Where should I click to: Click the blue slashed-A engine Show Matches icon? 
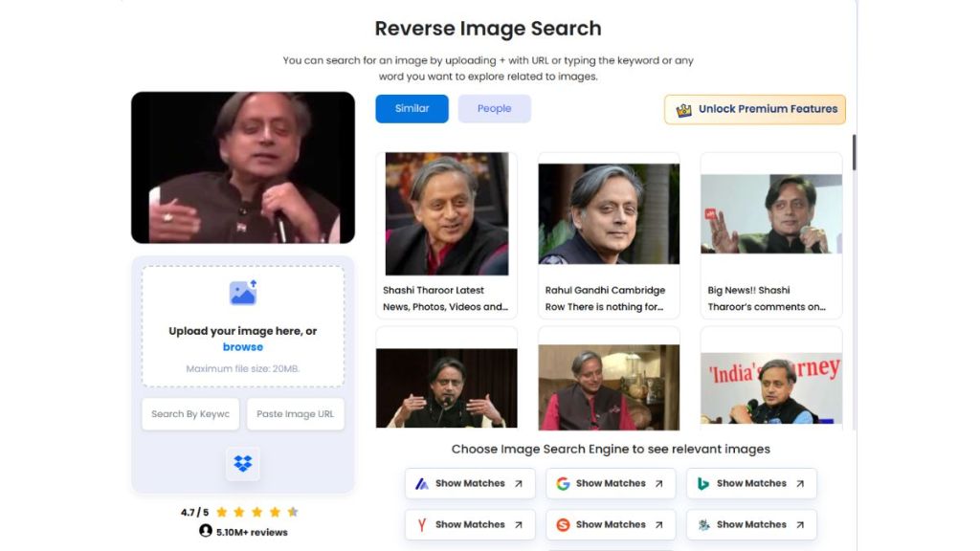422,483
